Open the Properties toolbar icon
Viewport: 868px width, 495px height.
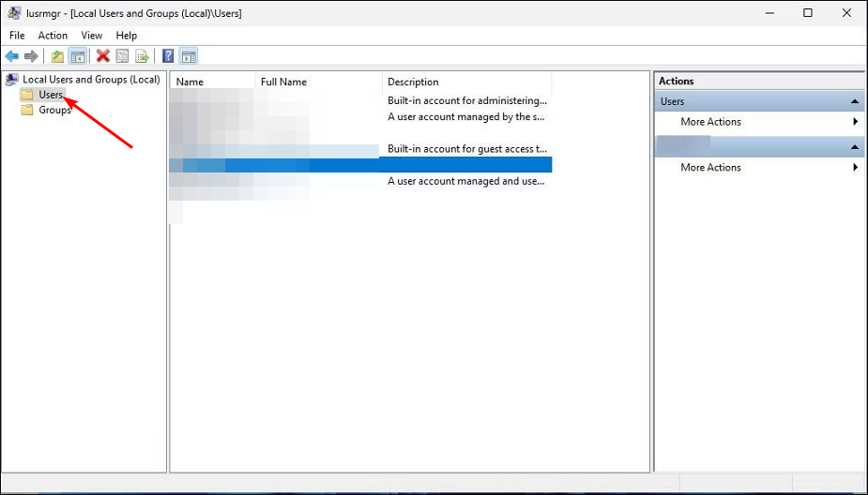click(122, 56)
